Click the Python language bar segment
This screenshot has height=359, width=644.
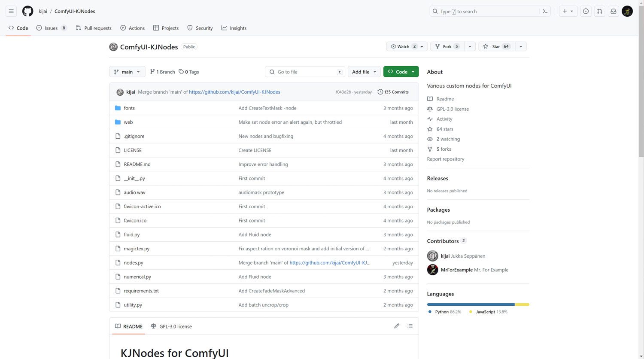pyautogui.click(x=471, y=304)
